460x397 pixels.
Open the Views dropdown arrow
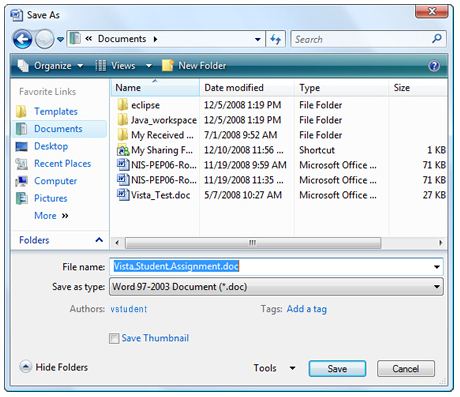[x=149, y=66]
